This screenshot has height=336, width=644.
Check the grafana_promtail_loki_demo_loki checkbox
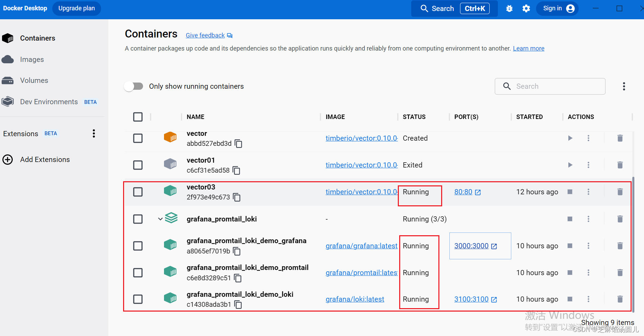[x=138, y=299]
